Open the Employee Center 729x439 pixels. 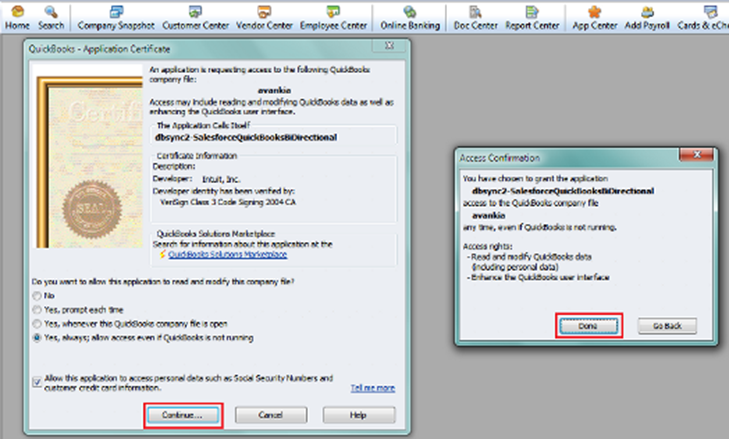coord(333,17)
